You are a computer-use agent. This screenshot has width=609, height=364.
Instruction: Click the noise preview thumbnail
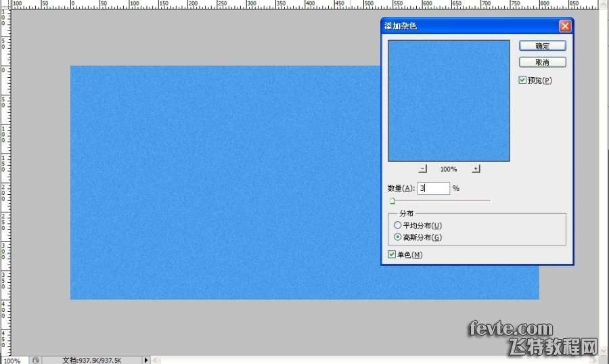pos(449,101)
